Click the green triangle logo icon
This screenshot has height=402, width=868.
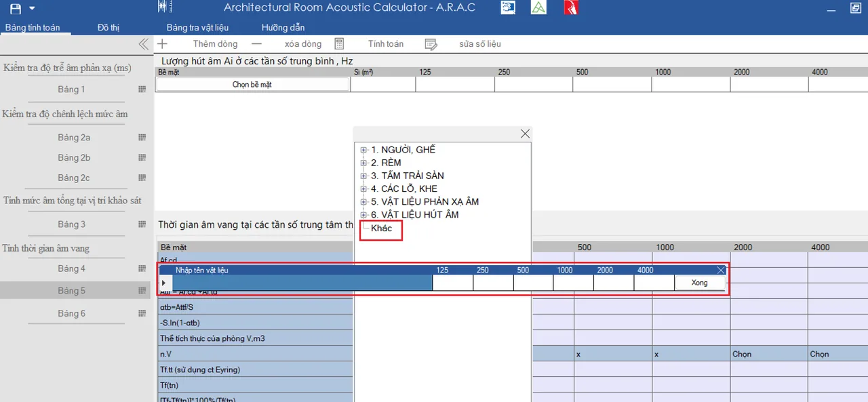pos(538,7)
